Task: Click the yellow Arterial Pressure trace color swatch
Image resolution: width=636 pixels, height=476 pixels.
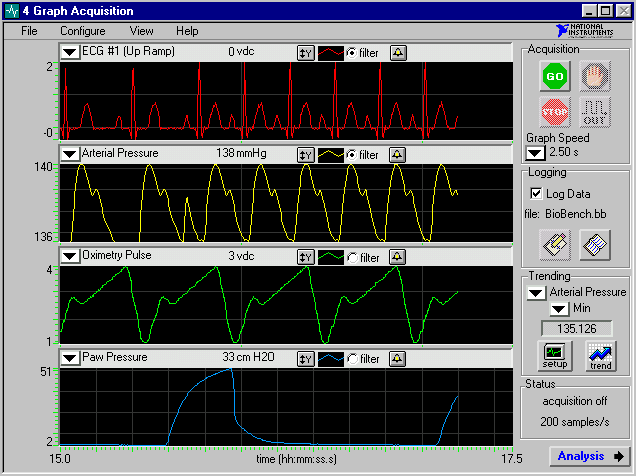Action: (331, 155)
